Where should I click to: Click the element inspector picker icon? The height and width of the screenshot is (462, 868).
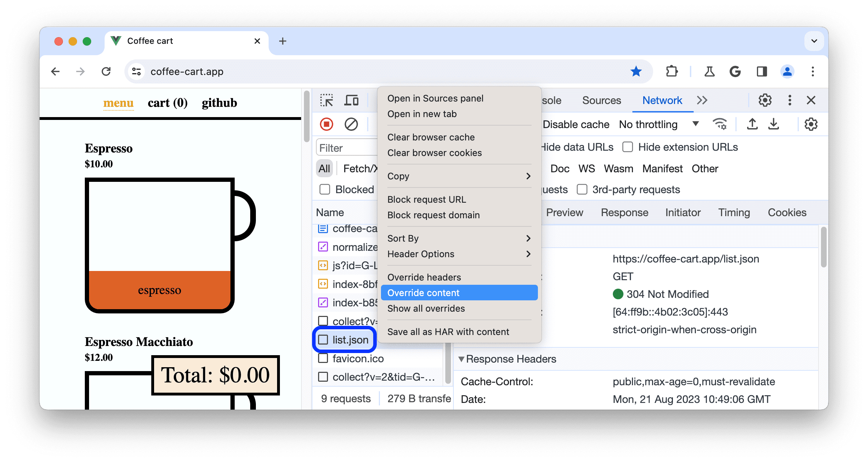[x=326, y=99]
